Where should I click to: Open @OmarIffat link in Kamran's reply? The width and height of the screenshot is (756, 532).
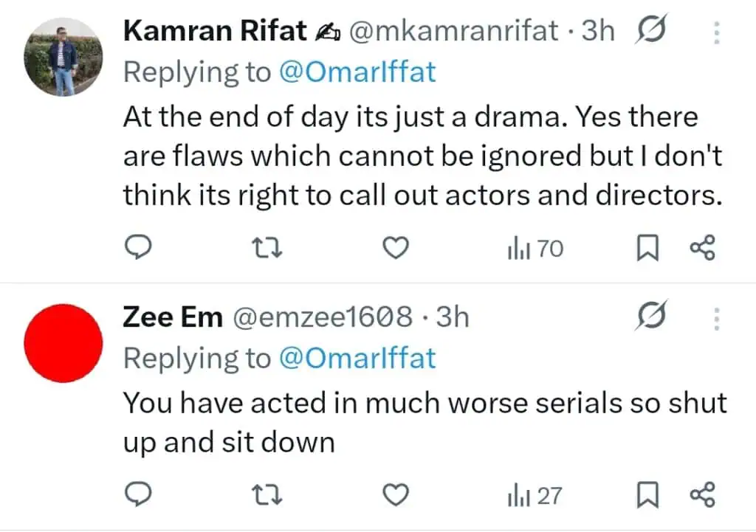[357, 72]
